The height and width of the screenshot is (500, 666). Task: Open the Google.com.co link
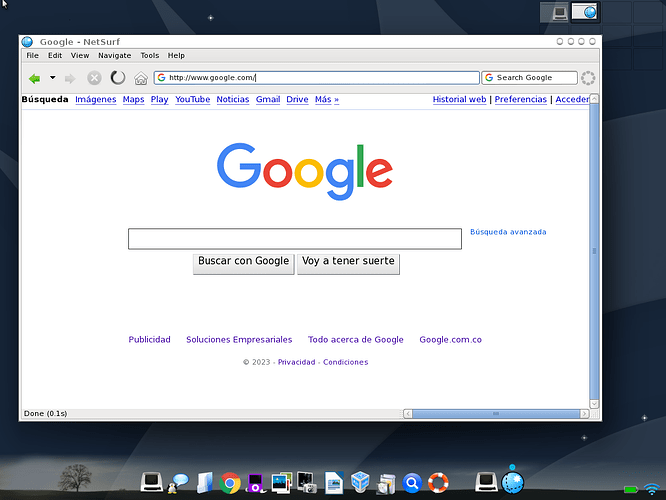point(450,339)
